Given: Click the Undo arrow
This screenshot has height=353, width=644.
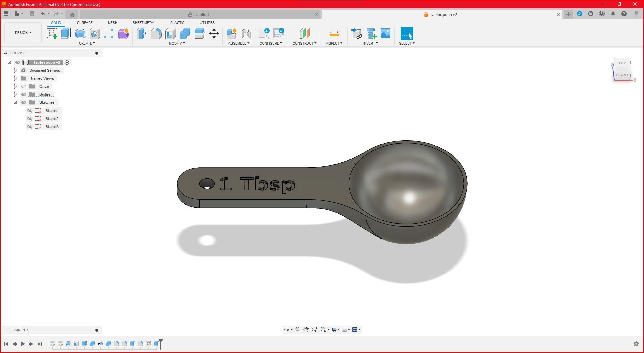Looking at the screenshot, I should 43,14.
